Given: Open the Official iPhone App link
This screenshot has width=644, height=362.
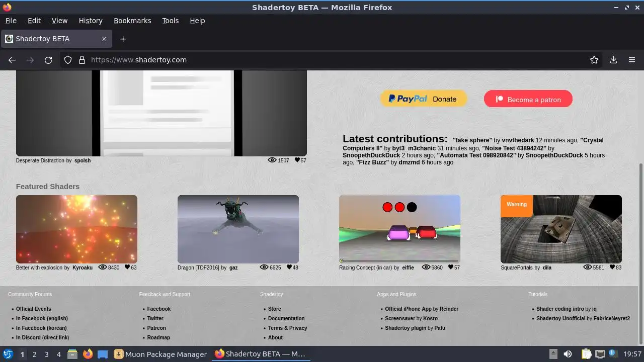Looking at the screenshot, I should (409, 309).
